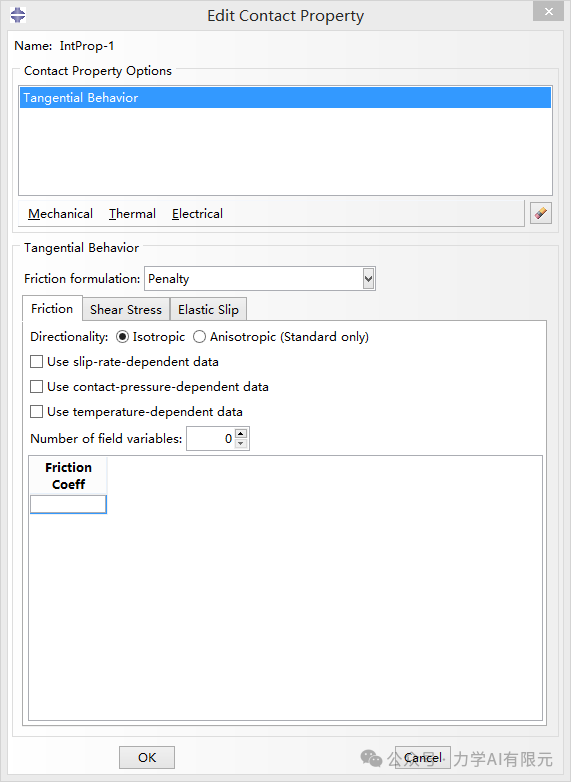Increase the number of field variables
This screenshot has width=571, height=782.
pyautogui.click(x=241, y=433)
